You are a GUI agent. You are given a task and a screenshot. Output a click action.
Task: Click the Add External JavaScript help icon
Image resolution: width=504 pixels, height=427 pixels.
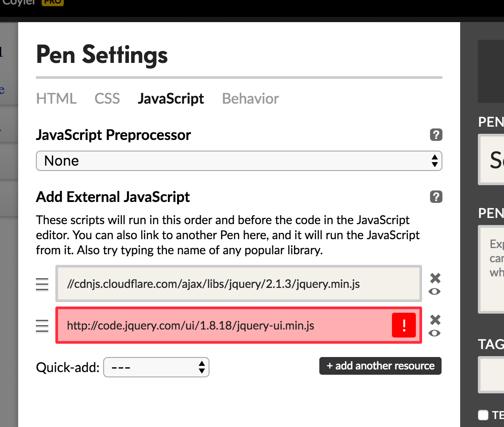coord(436,197)
